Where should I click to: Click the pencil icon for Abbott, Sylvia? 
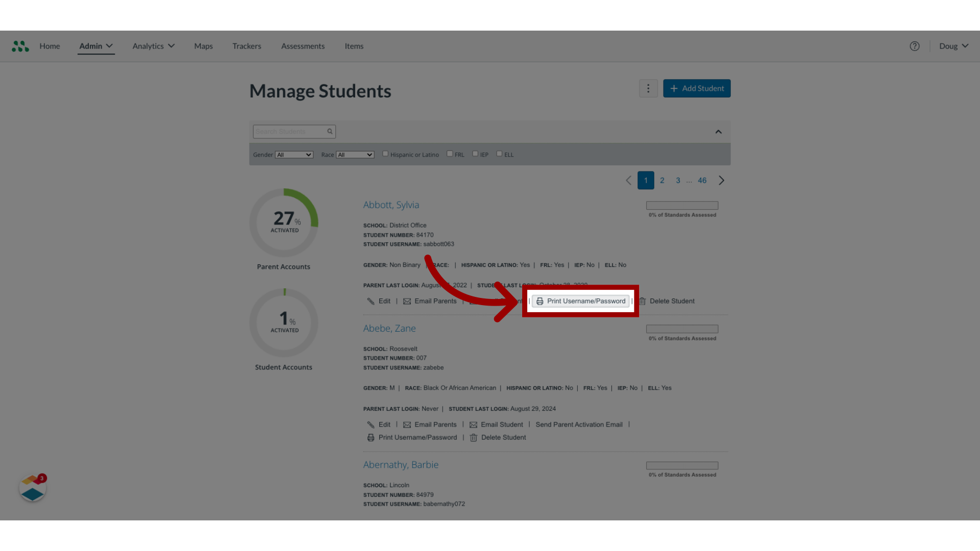[x=371, y=302]
